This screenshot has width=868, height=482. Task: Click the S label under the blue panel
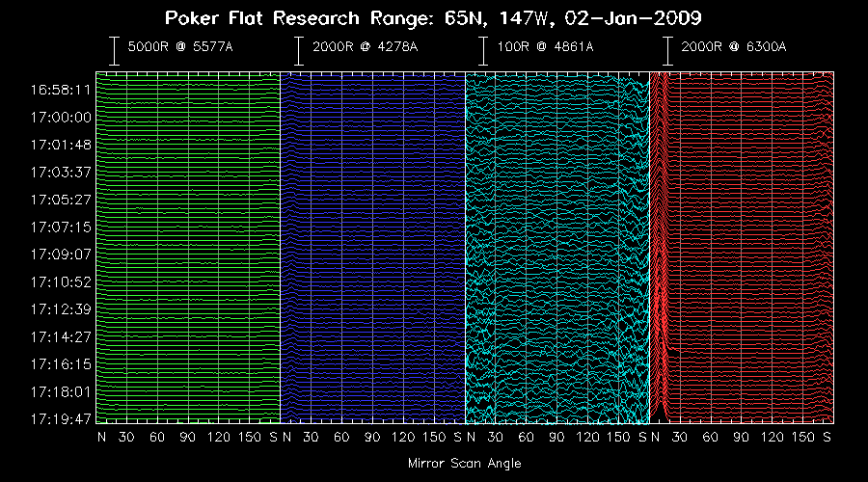click(457, 438)
